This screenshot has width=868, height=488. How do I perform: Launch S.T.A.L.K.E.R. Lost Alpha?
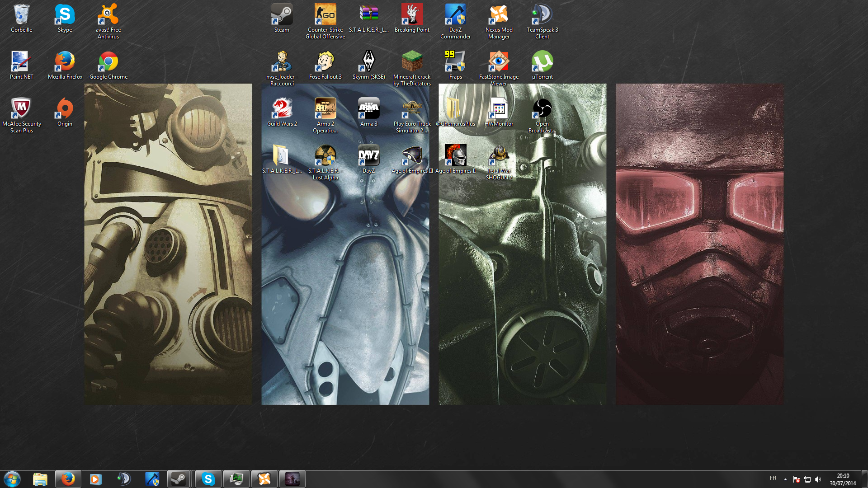click(325, 162)
